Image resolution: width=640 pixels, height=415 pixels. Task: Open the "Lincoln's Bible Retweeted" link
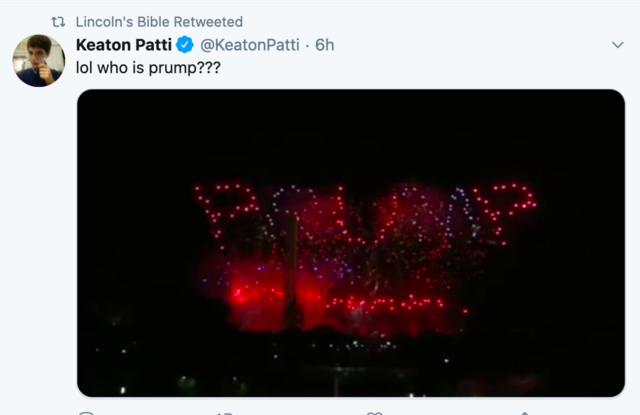tap(159, 22)
